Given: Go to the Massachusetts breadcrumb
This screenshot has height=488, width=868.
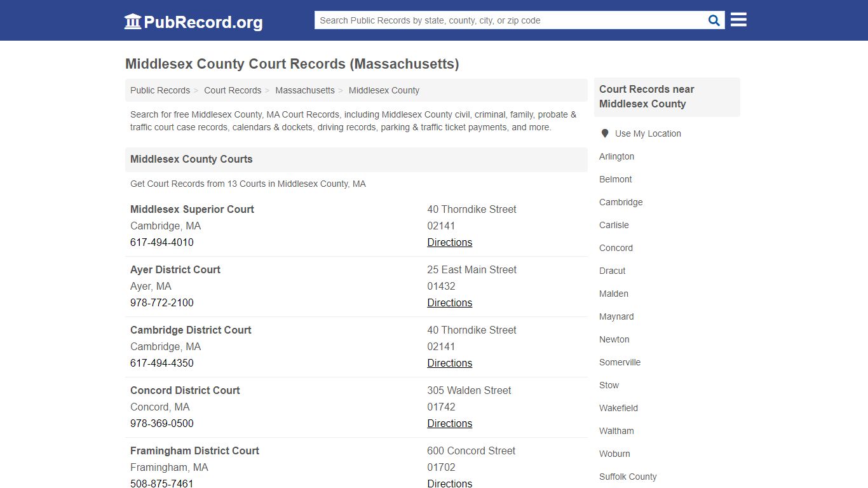Looking at the screenshot, I should tap(305, 90).
